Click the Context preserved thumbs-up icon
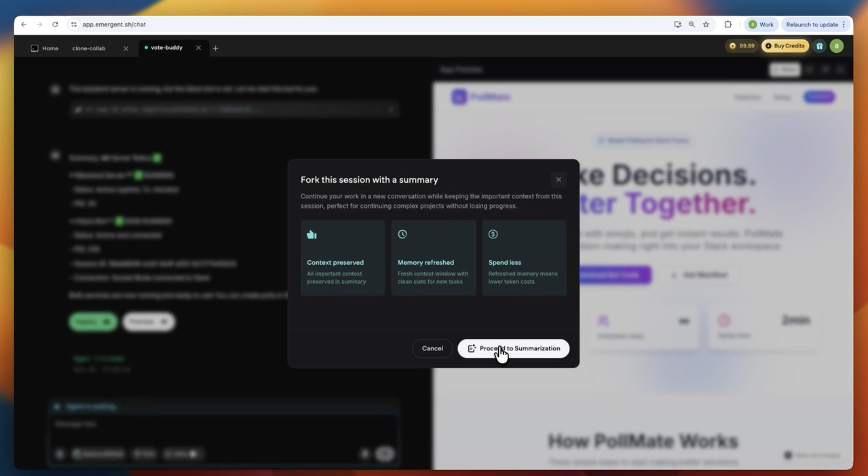 click(312, 234)
